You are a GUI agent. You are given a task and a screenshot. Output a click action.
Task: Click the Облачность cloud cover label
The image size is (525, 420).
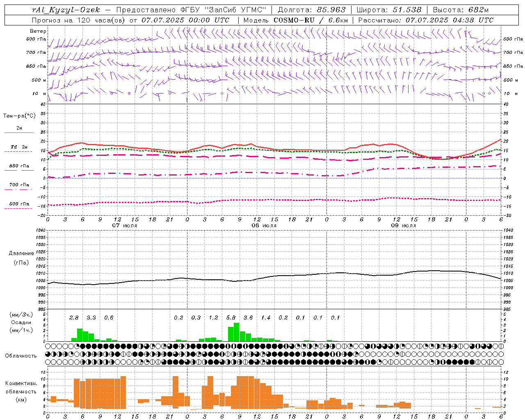21,356
